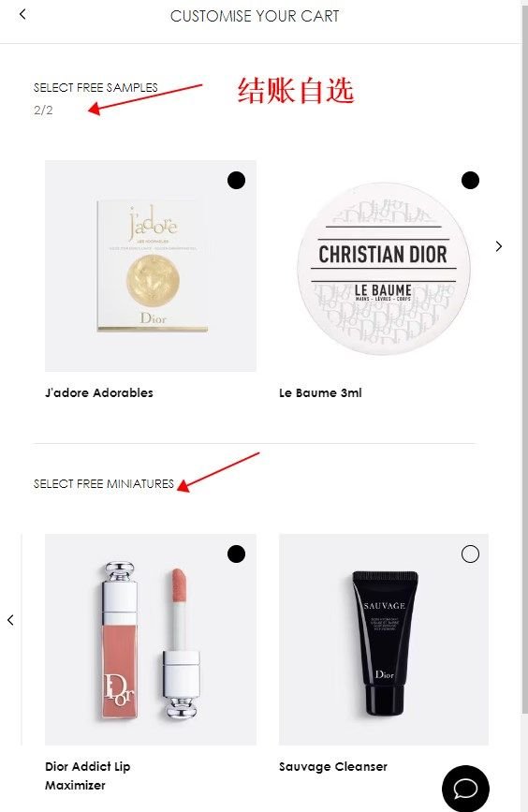This screenshot has width=528, height=812.
Task: Click the Sauvage Cleanser product name
Action: [x=333, y=766]
